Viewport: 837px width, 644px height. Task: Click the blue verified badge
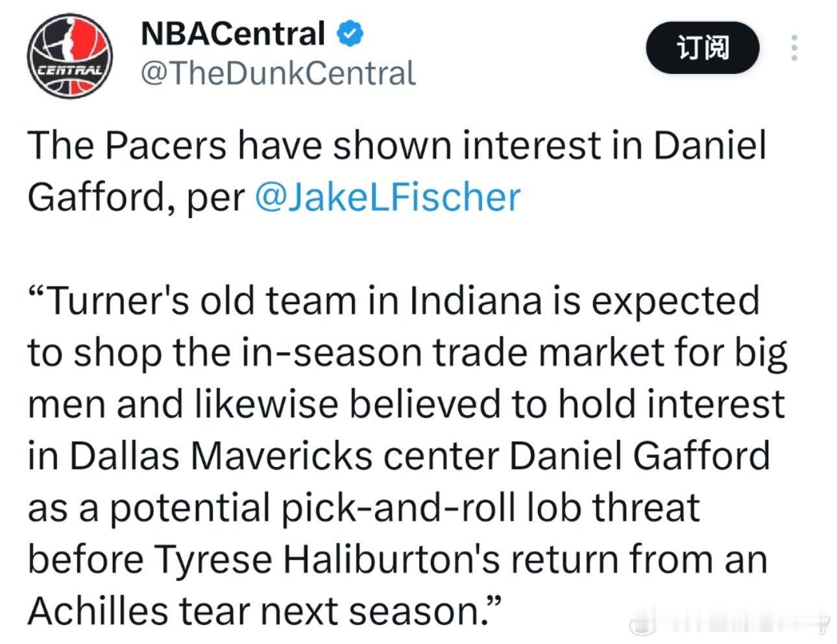tap(350, 34)
